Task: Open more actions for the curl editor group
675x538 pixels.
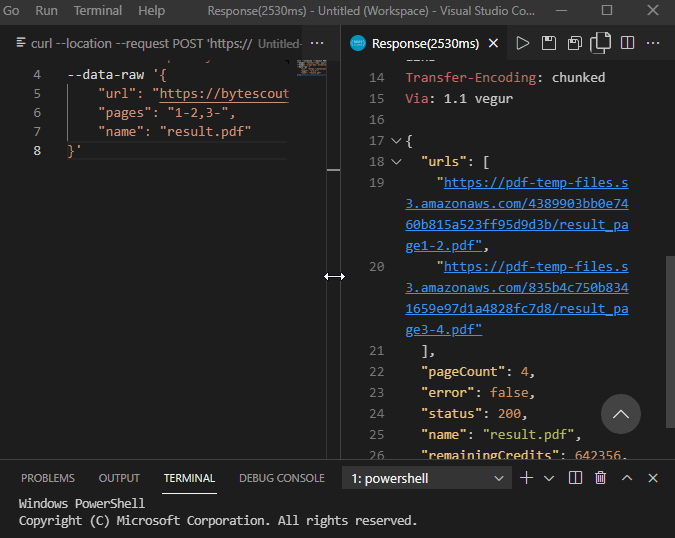Action: 317,43
